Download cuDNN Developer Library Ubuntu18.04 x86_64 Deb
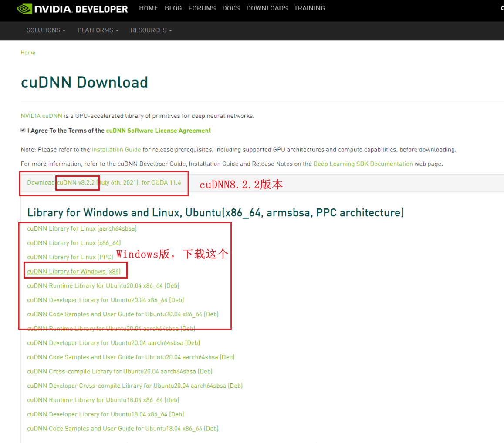This screenshot has width=504, height=443. pyautogui.click(x=105, y=414)
